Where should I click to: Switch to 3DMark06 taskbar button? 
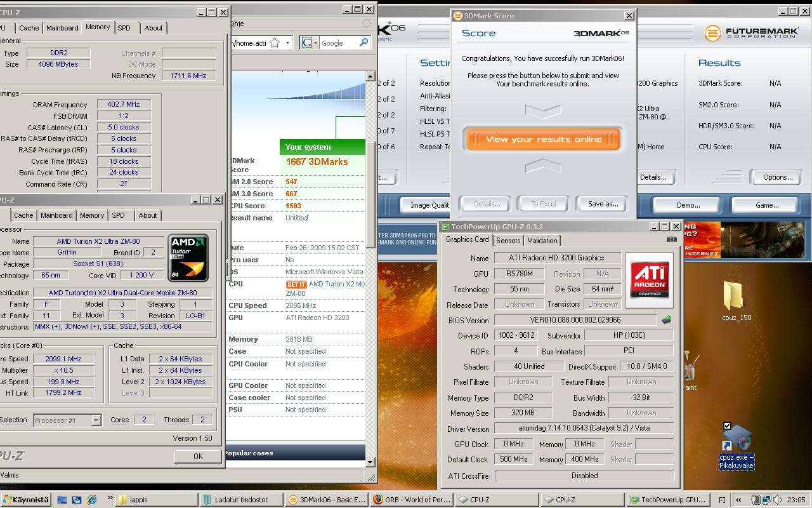coord(327,500)
